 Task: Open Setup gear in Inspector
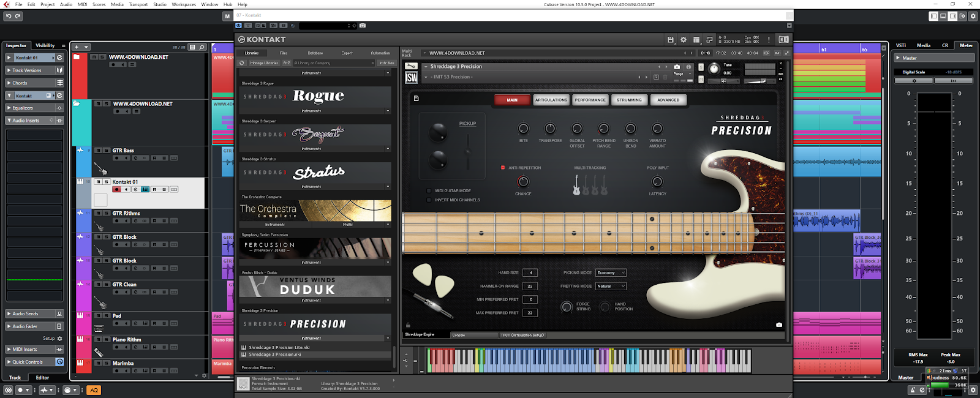coord(59,338)
